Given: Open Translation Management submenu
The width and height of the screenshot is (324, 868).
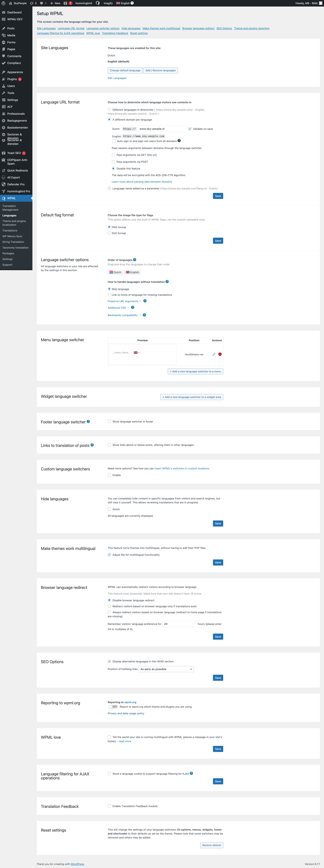Looking at the screenshot, I should tap(10, 208).
